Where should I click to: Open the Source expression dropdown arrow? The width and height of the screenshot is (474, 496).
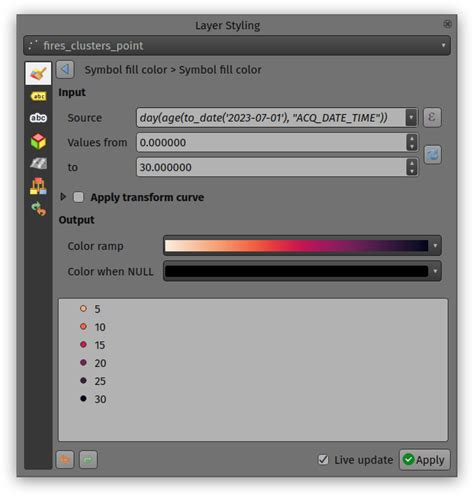pos(411,117)
